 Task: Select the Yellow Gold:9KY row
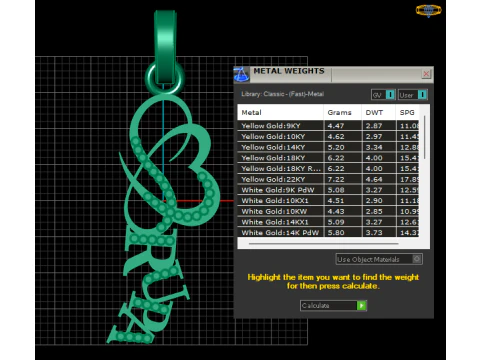[328, 126]
